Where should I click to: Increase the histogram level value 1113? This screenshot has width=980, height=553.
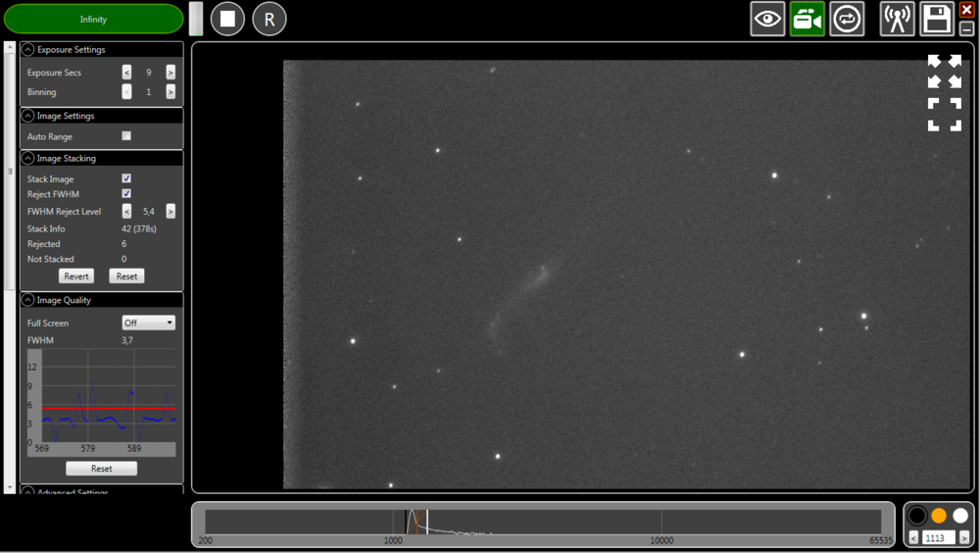tap(964, 538)
